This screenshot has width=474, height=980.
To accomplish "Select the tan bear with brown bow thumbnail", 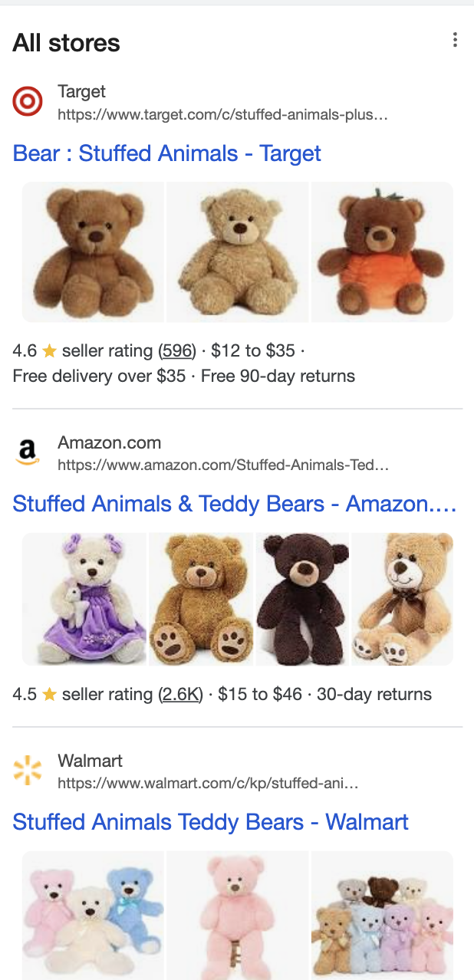I will (x=402, y=599).
